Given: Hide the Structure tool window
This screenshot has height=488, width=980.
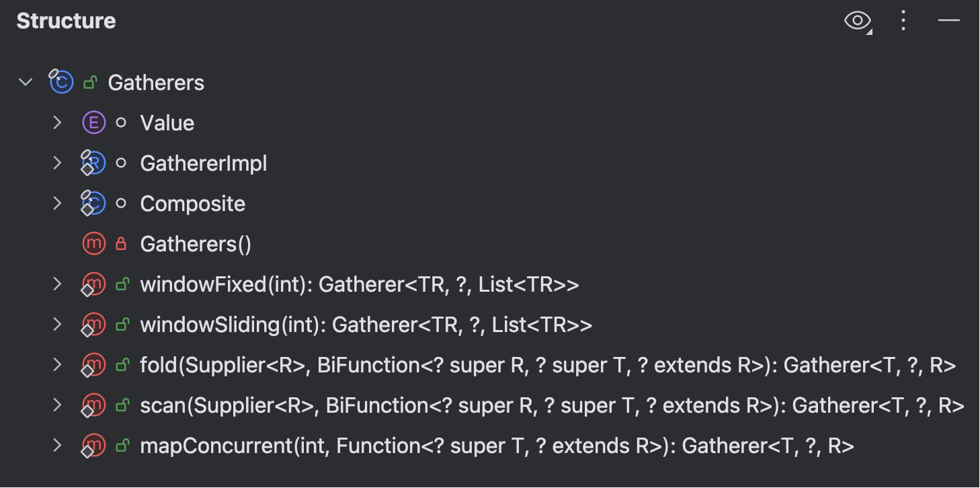Looking at the screenshot, I should pos(949,22).
